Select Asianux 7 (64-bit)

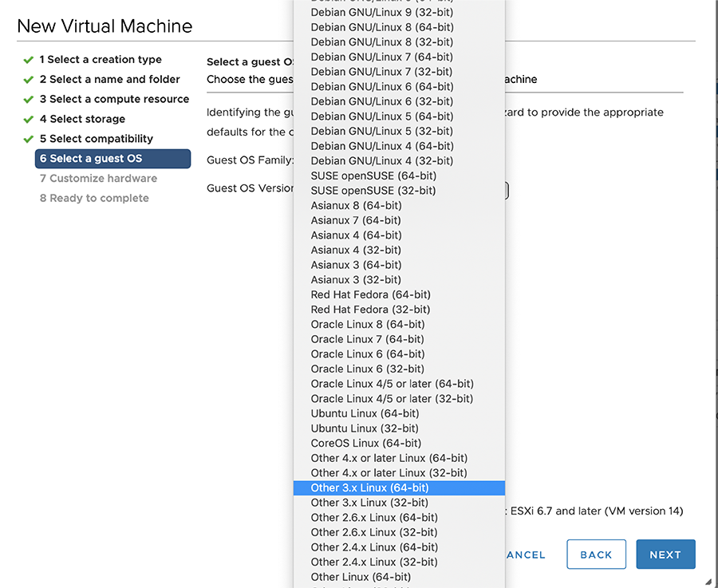coord(399,220)
